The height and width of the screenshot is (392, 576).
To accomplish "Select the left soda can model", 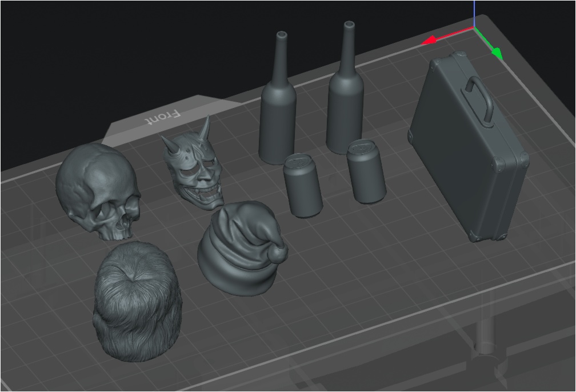I will coord(303,186).
